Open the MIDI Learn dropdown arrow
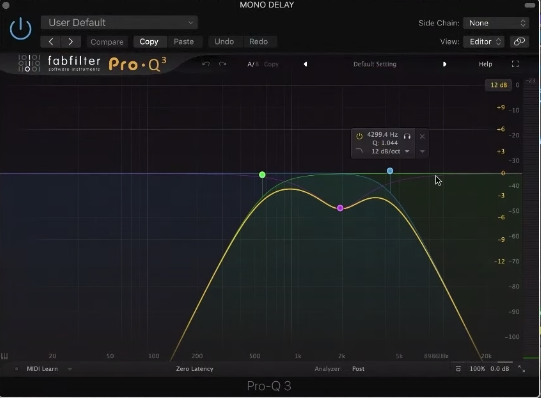The image size is (541, 398). [70, 369]
